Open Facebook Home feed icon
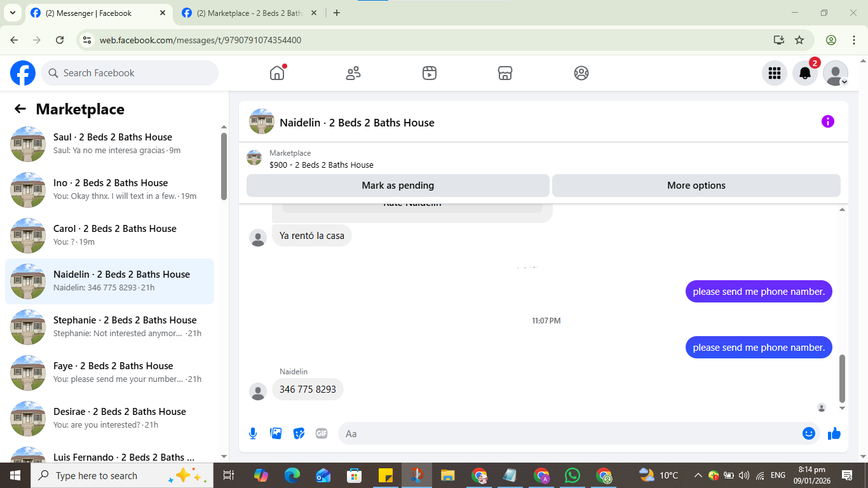This screenshot has height=488, width=868. point(277,73)
